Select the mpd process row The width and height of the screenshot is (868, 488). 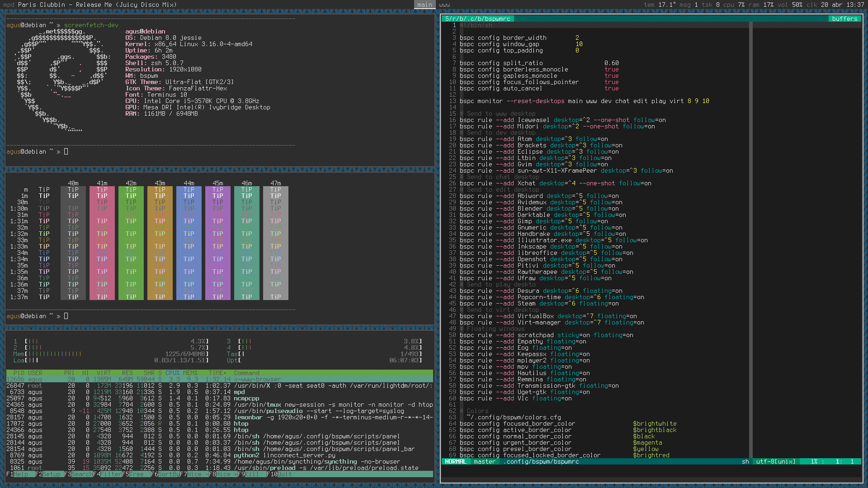point(239,392)
